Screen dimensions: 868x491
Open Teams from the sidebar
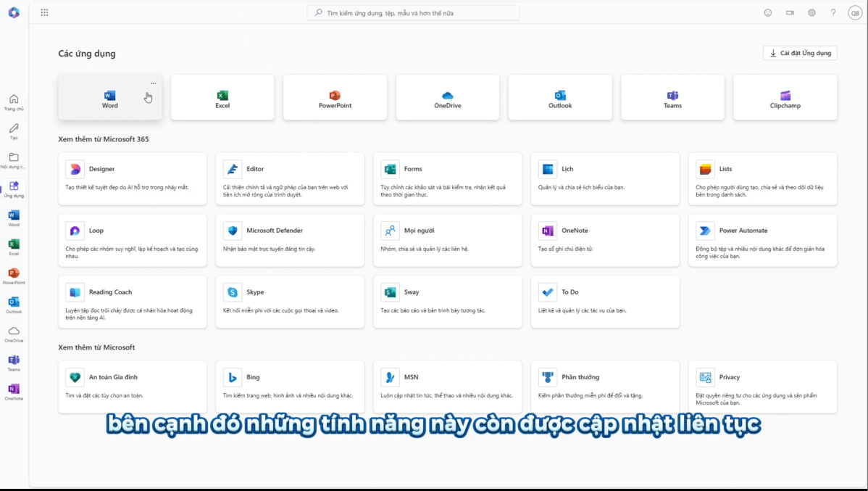click(x=14, y=363)
